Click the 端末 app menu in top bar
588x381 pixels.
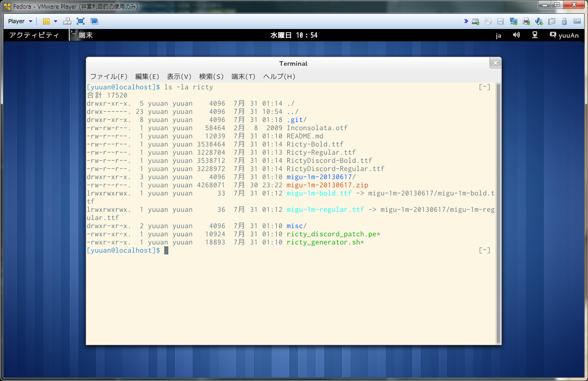[82, 35]
